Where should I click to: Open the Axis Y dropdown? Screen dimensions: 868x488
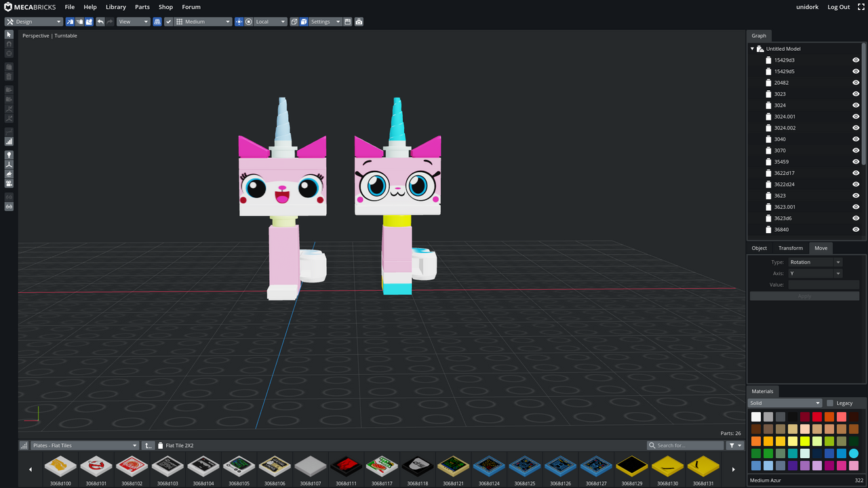coord(815,273)
